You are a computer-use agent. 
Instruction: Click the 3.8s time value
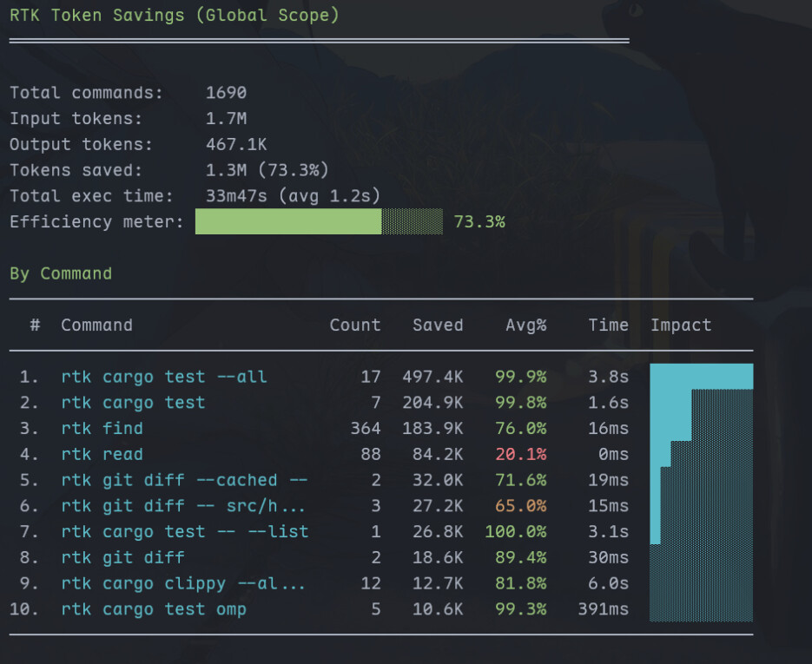(x=609, y=377)
